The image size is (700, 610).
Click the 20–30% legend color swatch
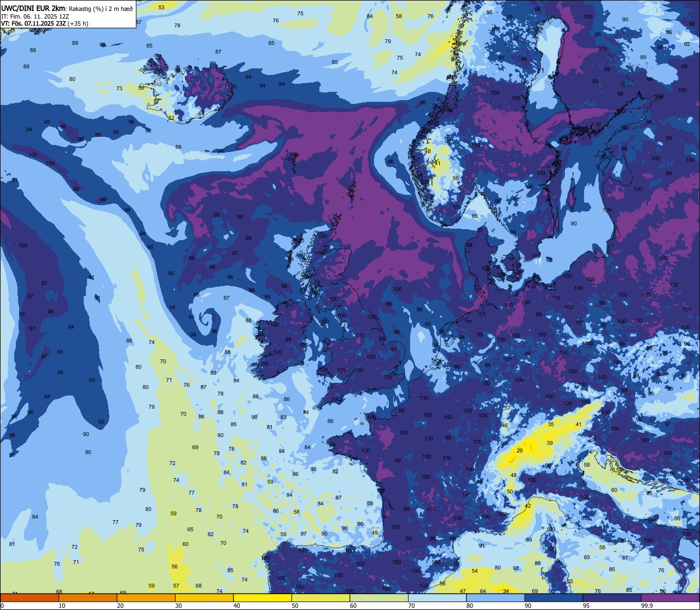(146, 598)
